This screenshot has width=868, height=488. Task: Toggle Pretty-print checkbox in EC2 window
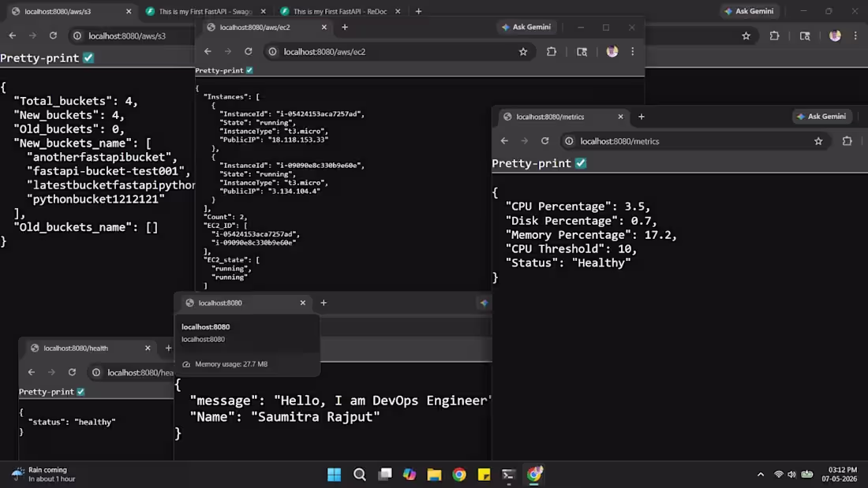[x=249, y=70]
